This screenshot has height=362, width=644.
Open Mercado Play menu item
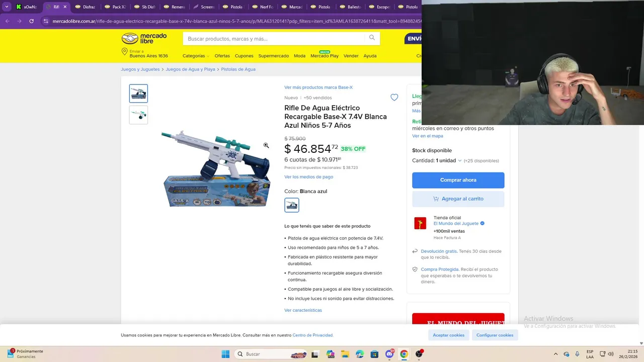(325, 55)
